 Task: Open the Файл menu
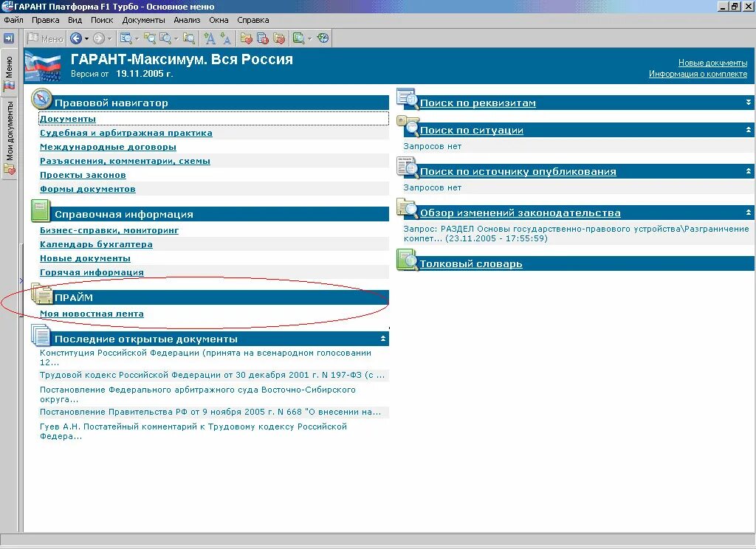click(x=13, y=20)
